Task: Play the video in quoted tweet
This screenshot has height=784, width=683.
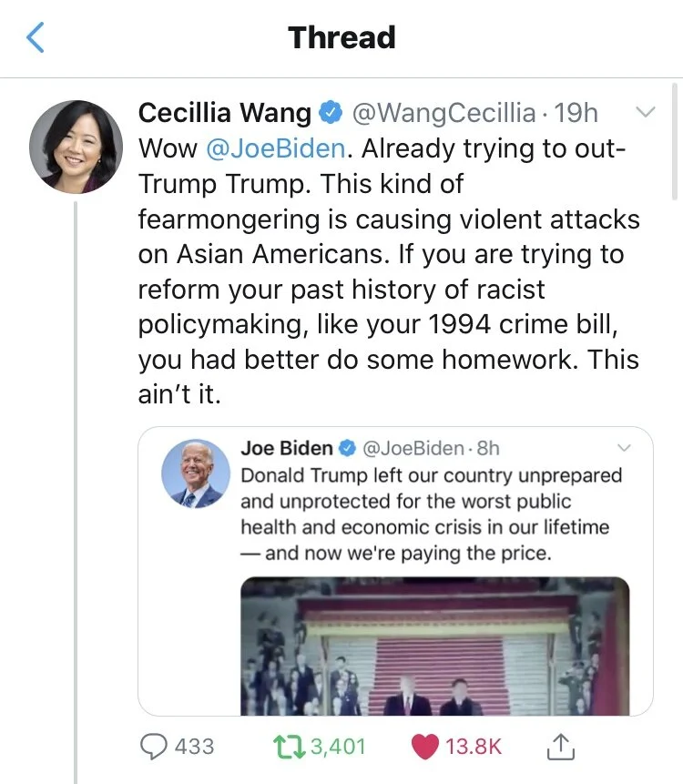Action: tap(435, 646)
